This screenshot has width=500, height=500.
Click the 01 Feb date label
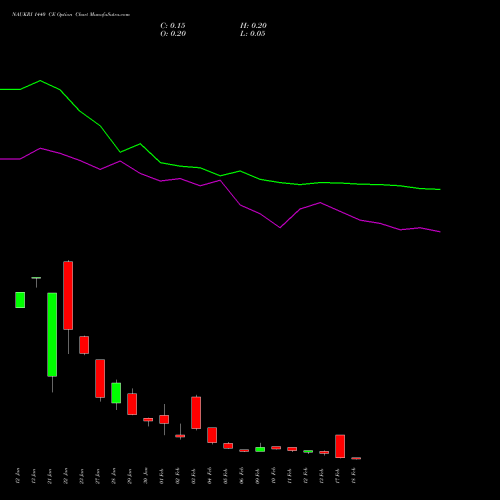point(162,476)
